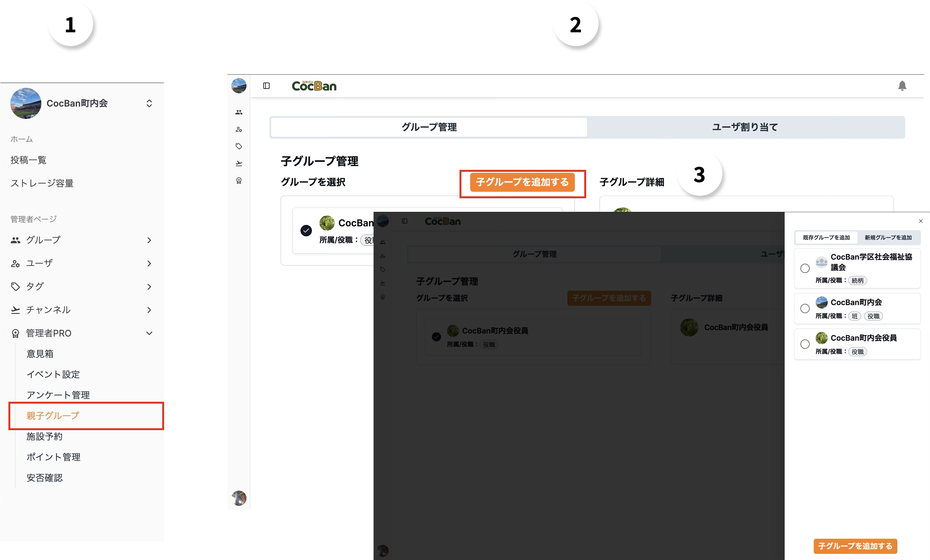Expand the ユーザ menu chevron
Image resolution: width=930 pixels, height=560 pixels.
point(149,264)
